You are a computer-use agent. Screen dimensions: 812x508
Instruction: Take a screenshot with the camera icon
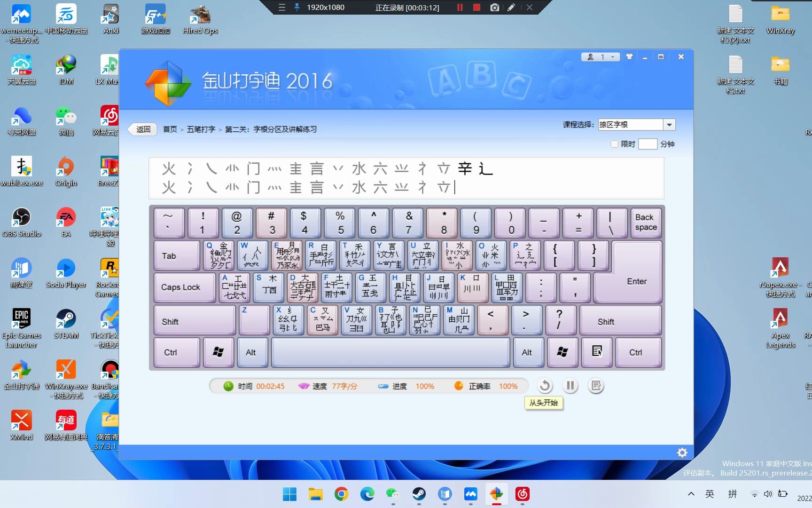pyautogui.click(x=494, y=8)
